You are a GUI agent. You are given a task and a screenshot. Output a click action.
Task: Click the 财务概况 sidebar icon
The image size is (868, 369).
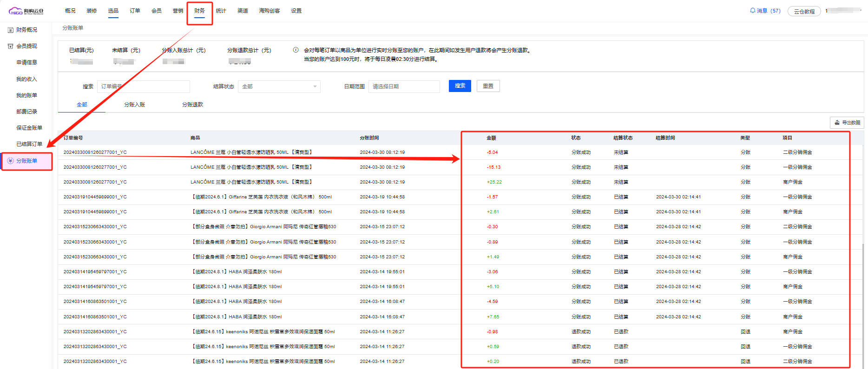(10, 30)
